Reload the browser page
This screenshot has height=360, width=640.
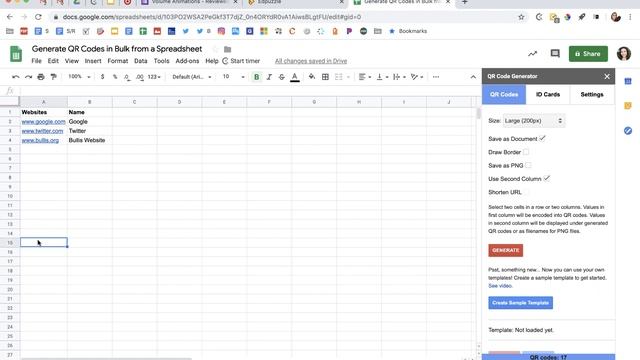pos(38,17)
